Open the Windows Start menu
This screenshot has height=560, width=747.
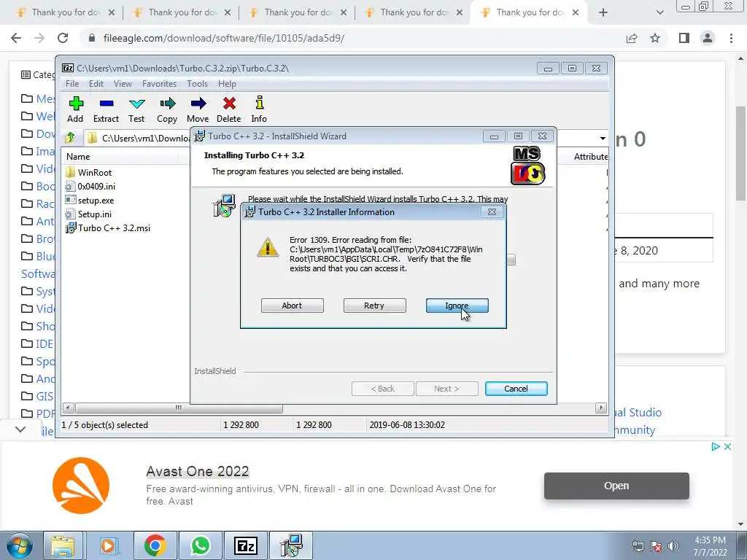[19, 545]
